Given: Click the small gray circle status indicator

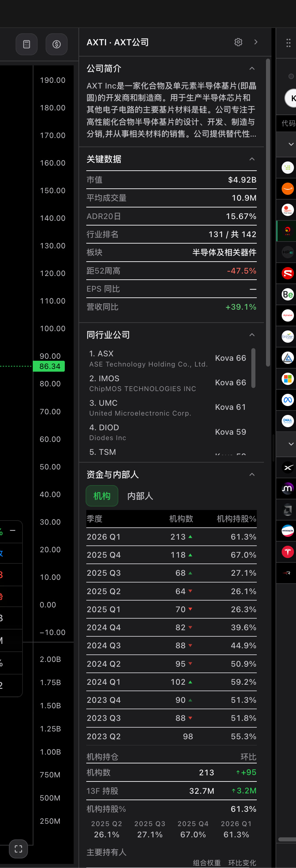Looking at the screenshot, I should pos(291,76).
